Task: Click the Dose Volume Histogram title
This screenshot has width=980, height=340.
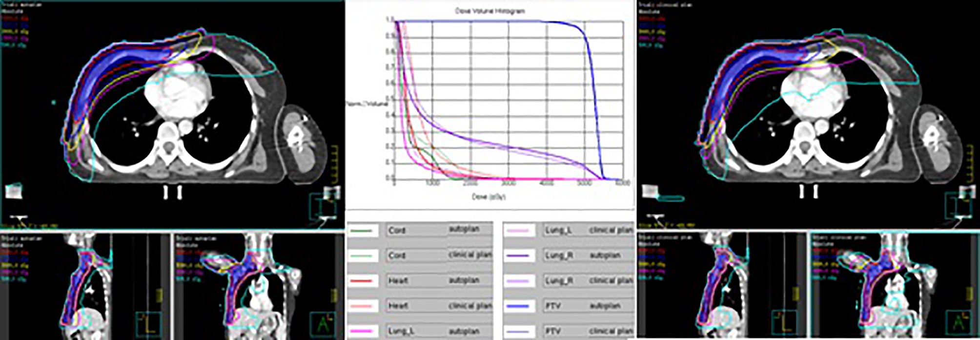Action: pyautogui.click(x=490, y=10)
